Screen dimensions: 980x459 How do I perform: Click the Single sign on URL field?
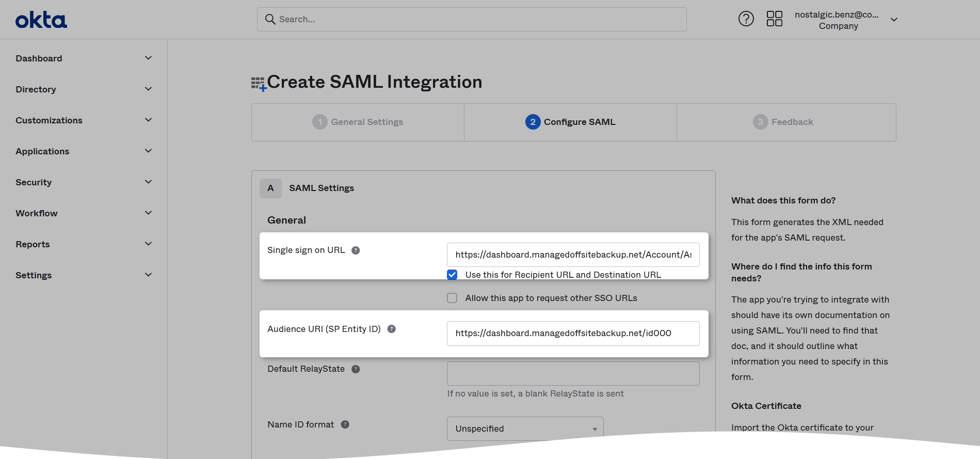[x=573, y=255]
